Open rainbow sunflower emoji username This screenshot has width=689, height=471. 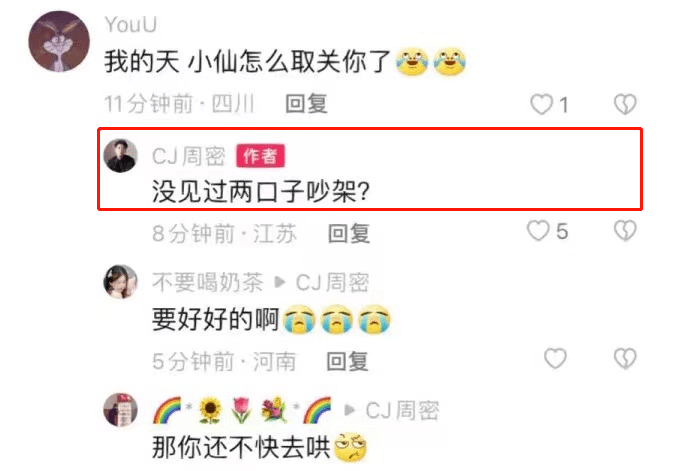coord(242,410)
